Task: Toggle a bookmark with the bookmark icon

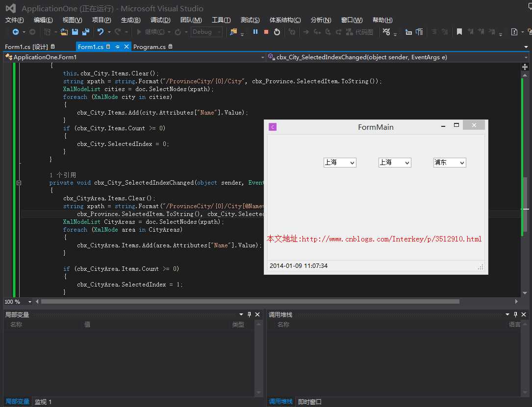Action: coord(459,32)
